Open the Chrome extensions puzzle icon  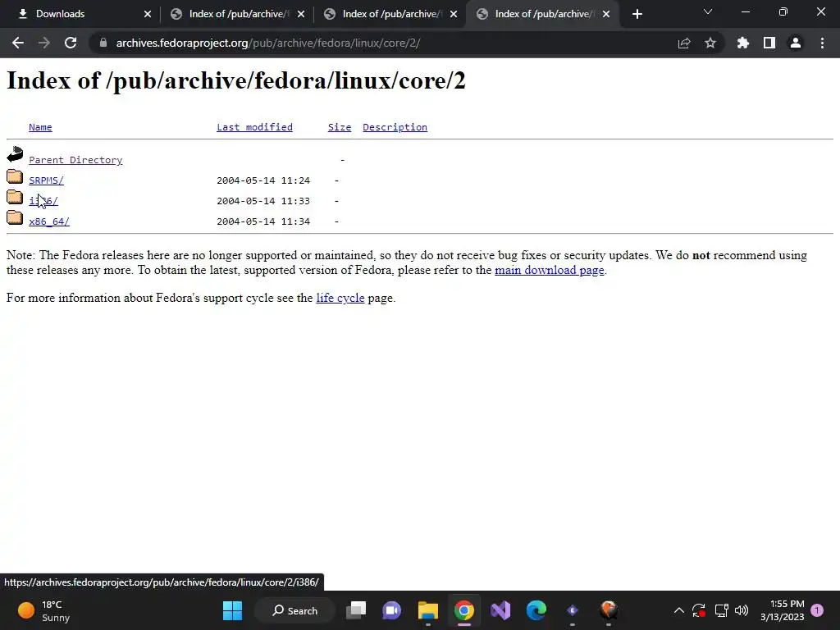(x=743, y=43)
